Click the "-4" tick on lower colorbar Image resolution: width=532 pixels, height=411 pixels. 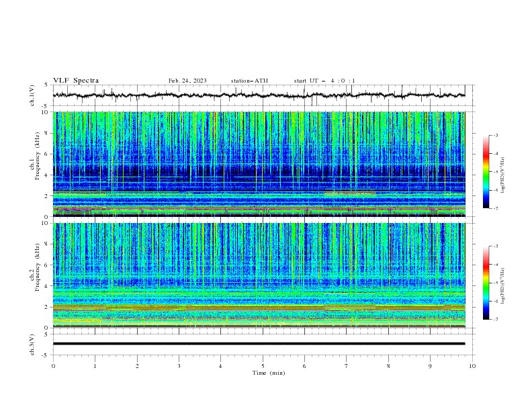coord(496,265)
